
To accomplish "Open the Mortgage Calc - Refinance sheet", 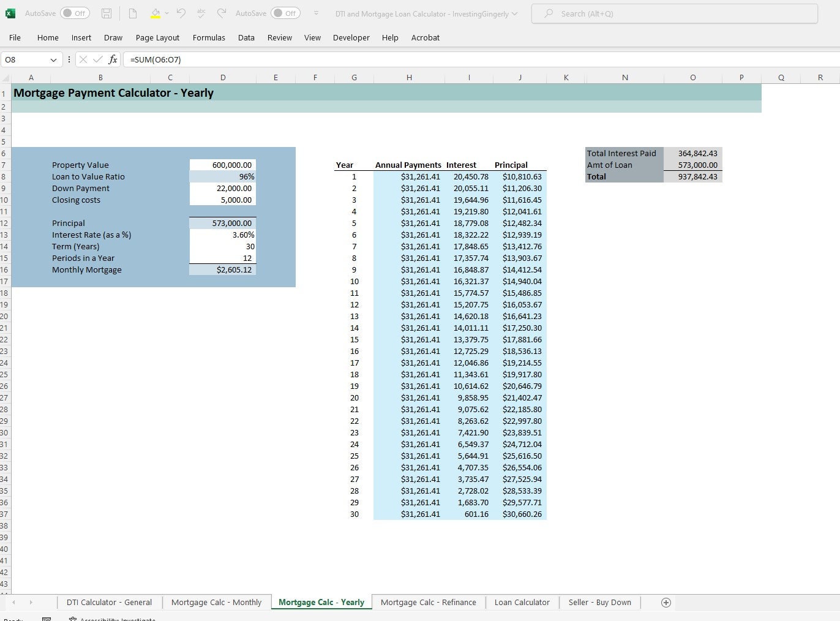I will pos(428,602).
